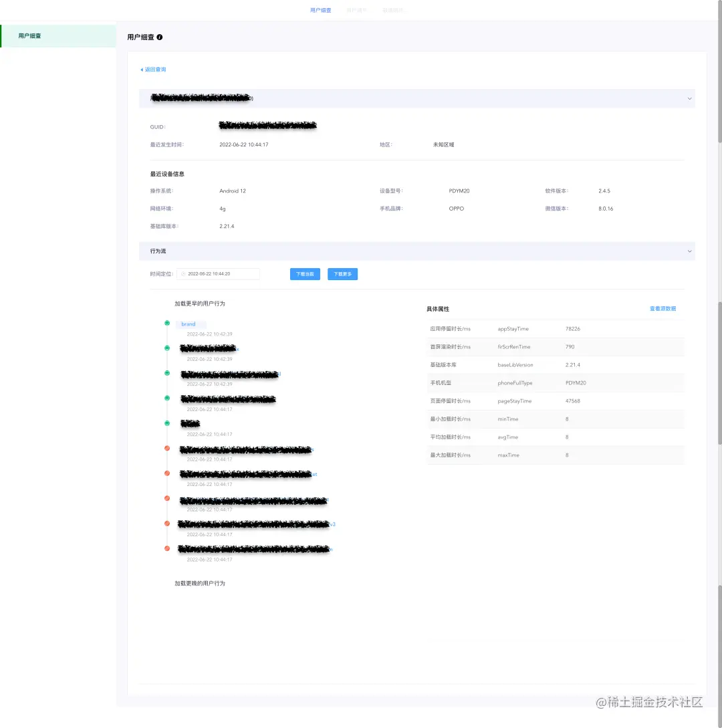Click the pageStayTime value 47568
Image resolution: width=722 pixels, height=728 pixels.
click(572, 401)
